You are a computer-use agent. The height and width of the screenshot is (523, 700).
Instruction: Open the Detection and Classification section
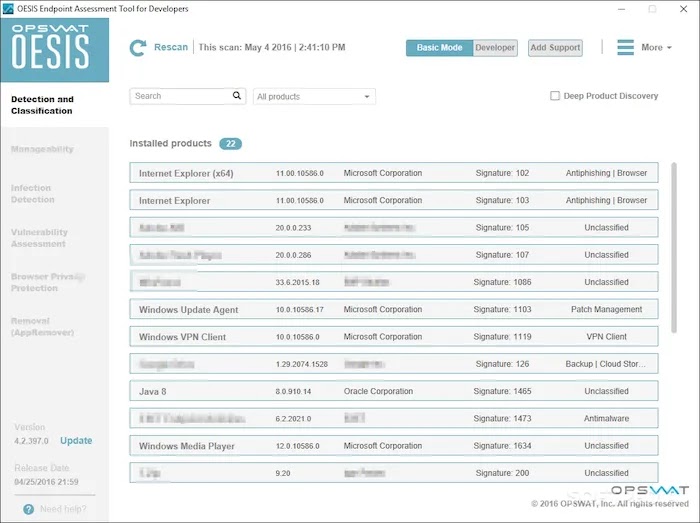pos(42,105)
